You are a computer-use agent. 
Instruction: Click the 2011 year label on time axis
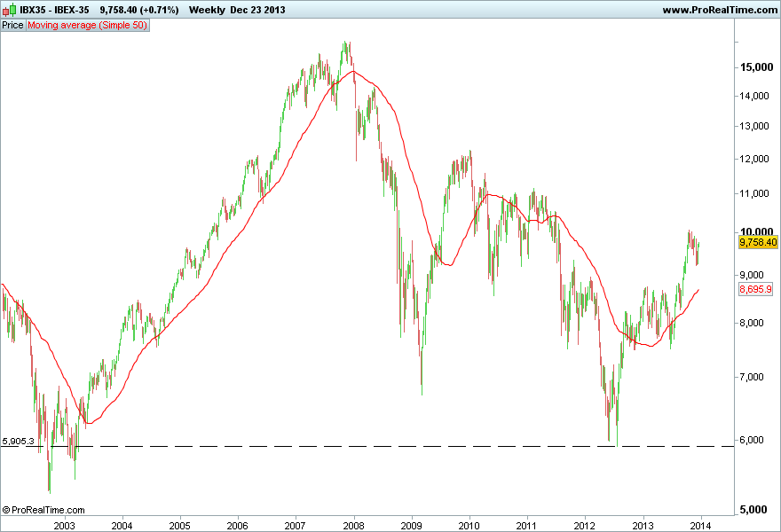(x=526, y=526)
